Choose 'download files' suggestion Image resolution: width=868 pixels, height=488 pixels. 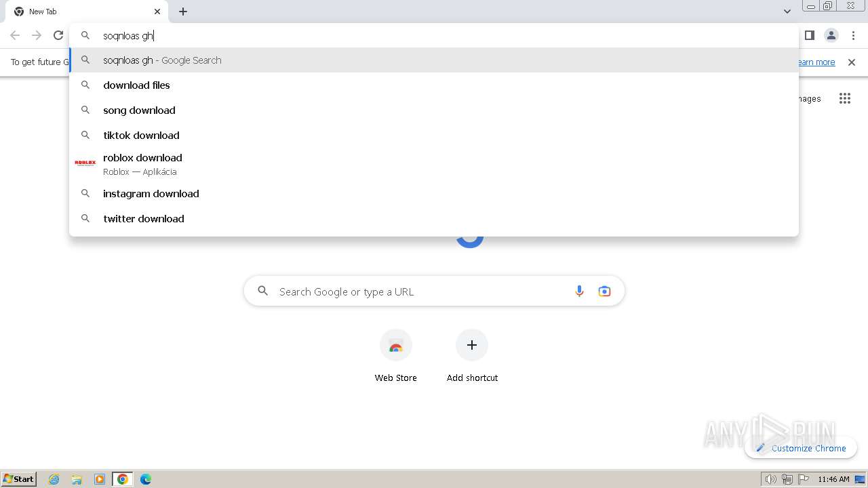(434, 85)
